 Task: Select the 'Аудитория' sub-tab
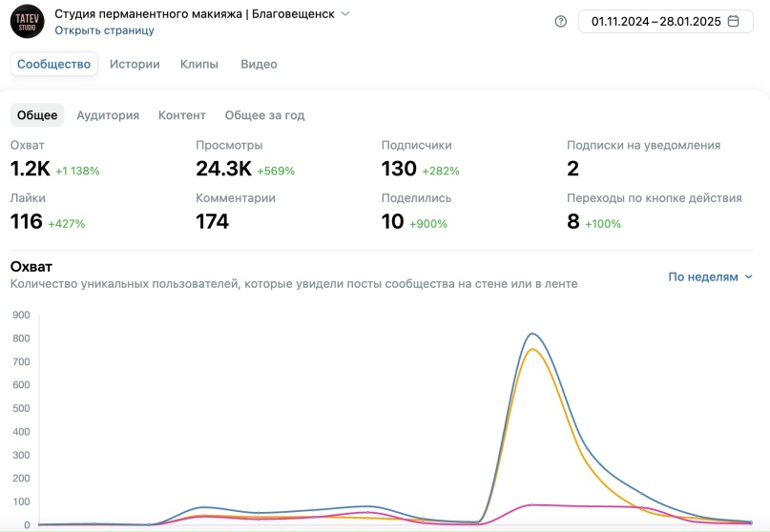tap(108, 114)
